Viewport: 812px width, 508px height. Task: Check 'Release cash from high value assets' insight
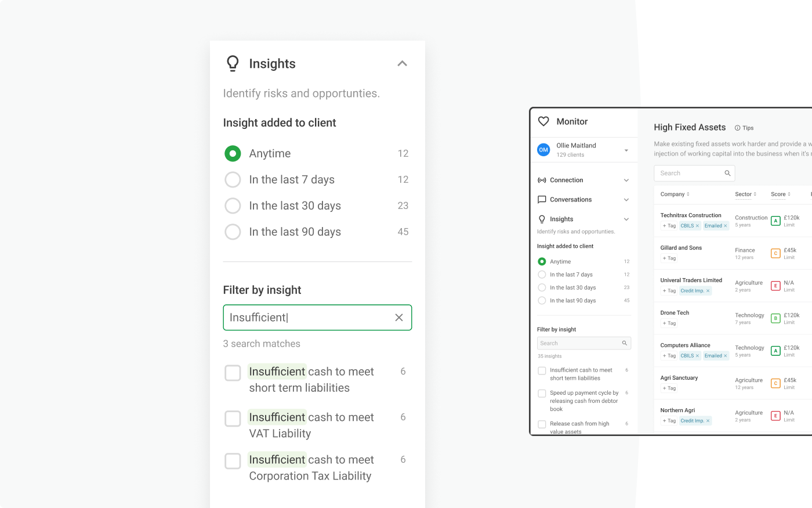tap(542, 424)
